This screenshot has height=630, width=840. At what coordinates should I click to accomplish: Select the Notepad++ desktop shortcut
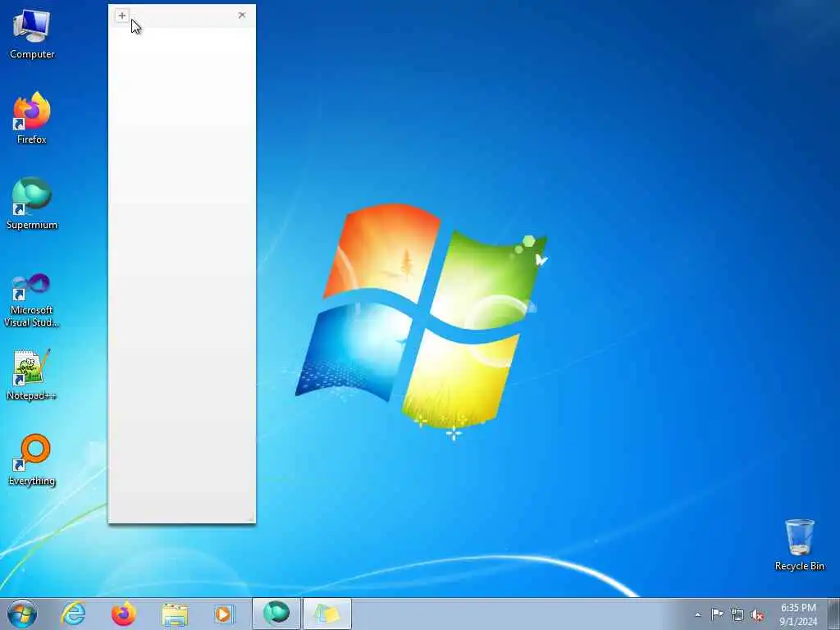point(32,375)
